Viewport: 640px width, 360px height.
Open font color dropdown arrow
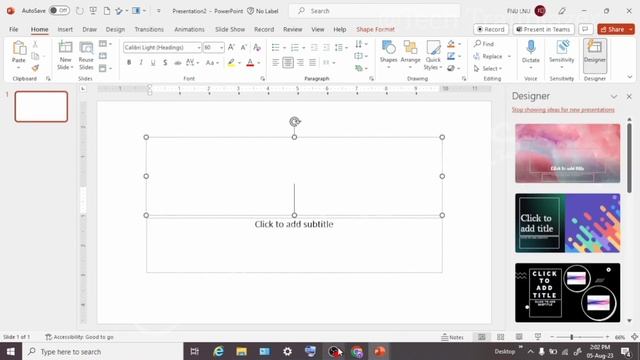click(x=259, y=63)
